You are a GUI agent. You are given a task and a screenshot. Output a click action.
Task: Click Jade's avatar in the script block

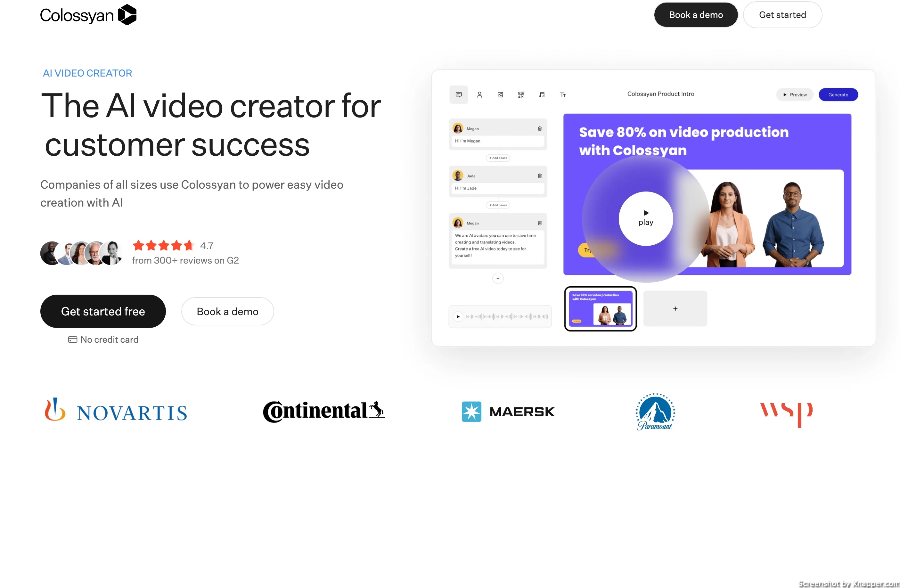(458, 176)
